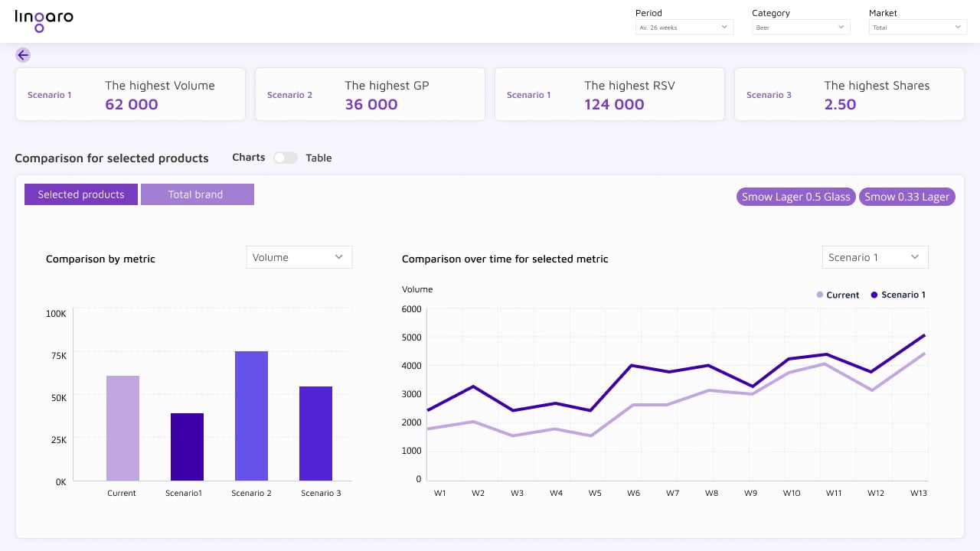Open the Period dropdown
The width and height of the screenshot is (980, 551).
[x=684, y=28]
